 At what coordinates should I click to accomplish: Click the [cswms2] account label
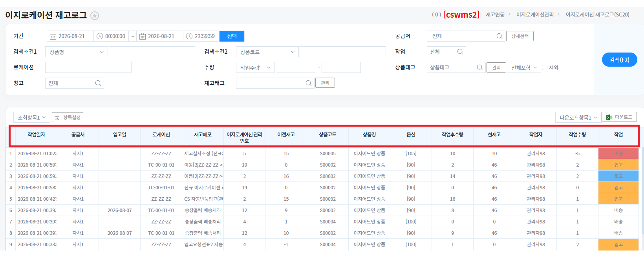[461, 15]
